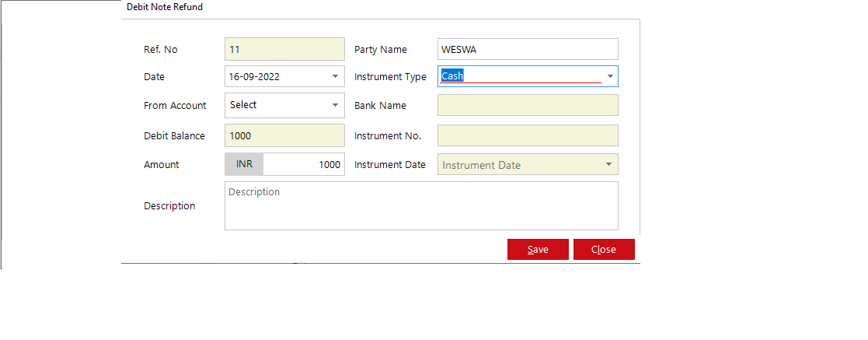Click the Debit Note Refund window title
Screen dimensions: 868x340
[x=165, y=7]
